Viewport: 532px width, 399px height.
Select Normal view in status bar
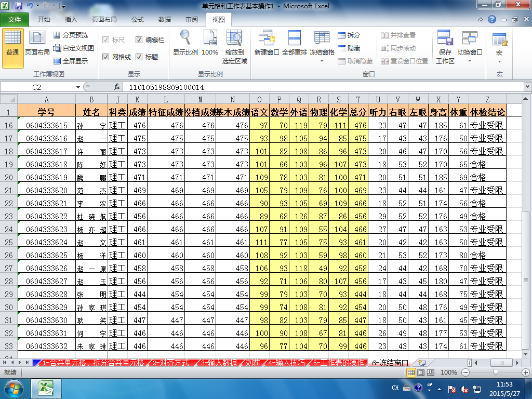tap(411, 373)
